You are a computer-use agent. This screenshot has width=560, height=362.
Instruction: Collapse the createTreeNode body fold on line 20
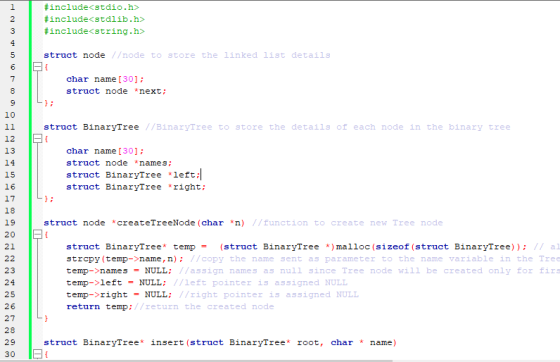click(x=38, y=234)
